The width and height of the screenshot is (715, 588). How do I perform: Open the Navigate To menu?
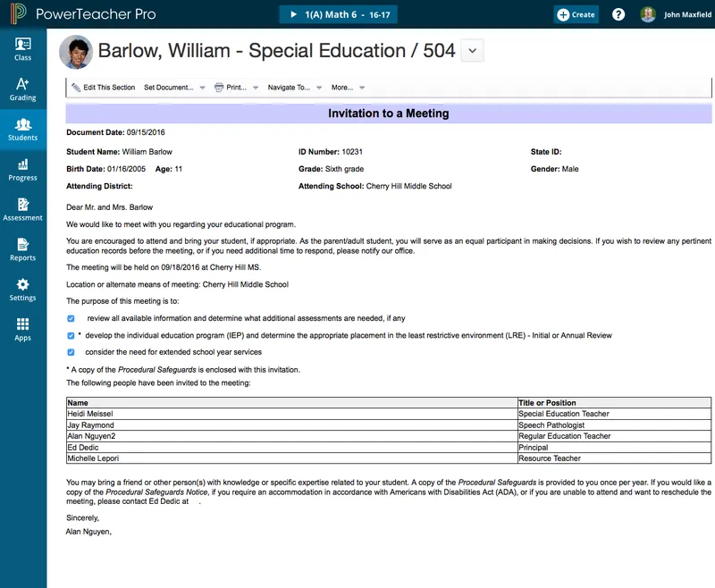289,88
